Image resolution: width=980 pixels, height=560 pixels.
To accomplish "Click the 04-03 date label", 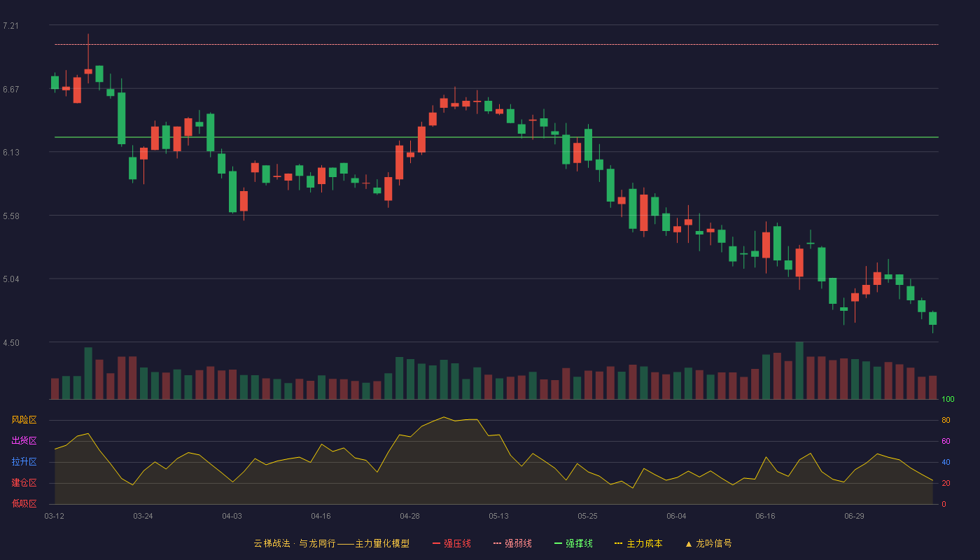I will [x=232, y=516].
